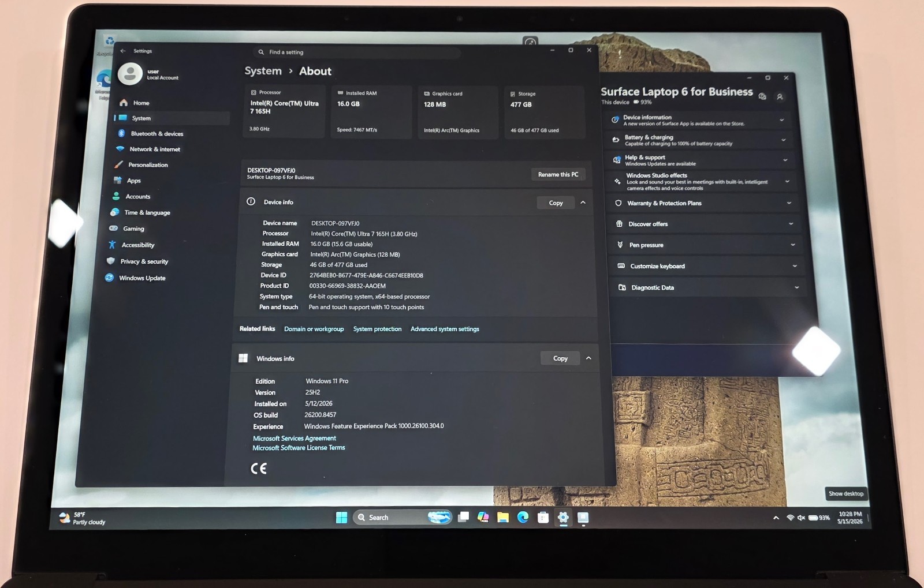Expand Windows Studio effects chevron
Viewport: 924px width, 588px height.
point(787,181)
